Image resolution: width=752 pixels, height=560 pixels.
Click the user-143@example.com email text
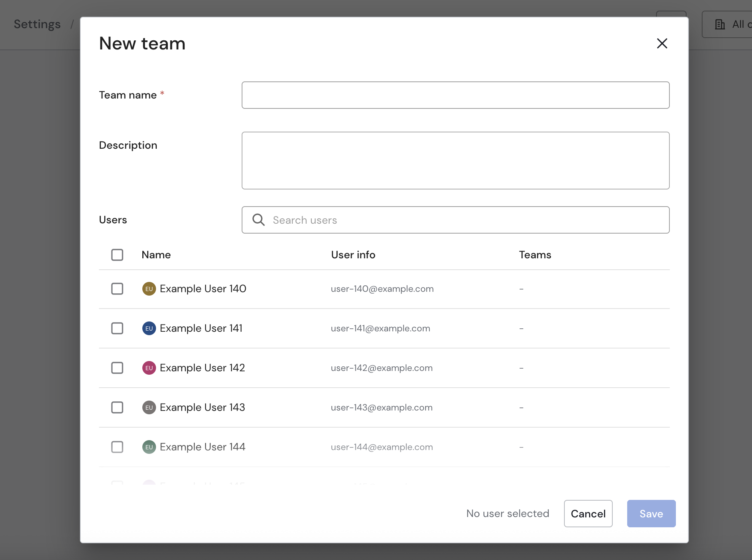pyautogui.click(x=381, y=407)
